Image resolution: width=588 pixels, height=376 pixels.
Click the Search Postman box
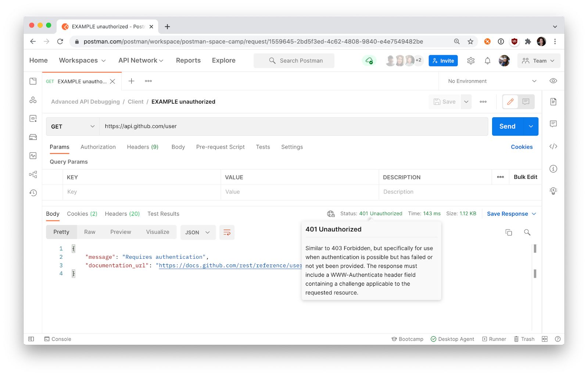294,61
